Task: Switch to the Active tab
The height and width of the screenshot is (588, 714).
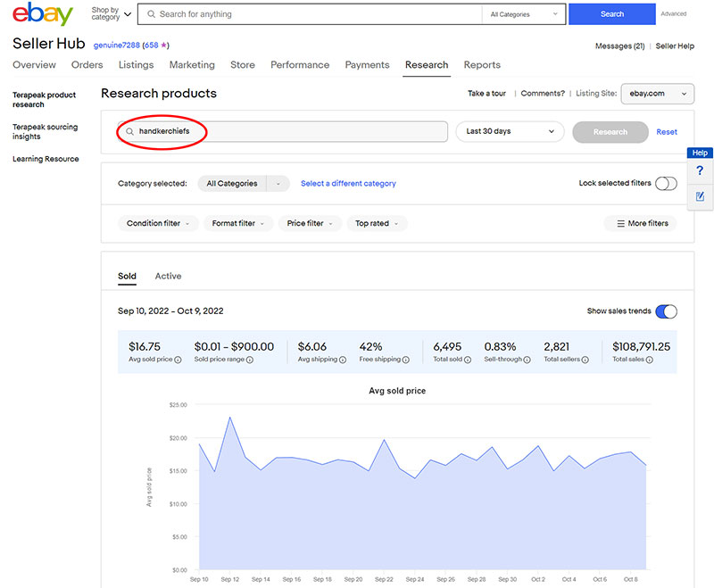Action: point(168,277)
